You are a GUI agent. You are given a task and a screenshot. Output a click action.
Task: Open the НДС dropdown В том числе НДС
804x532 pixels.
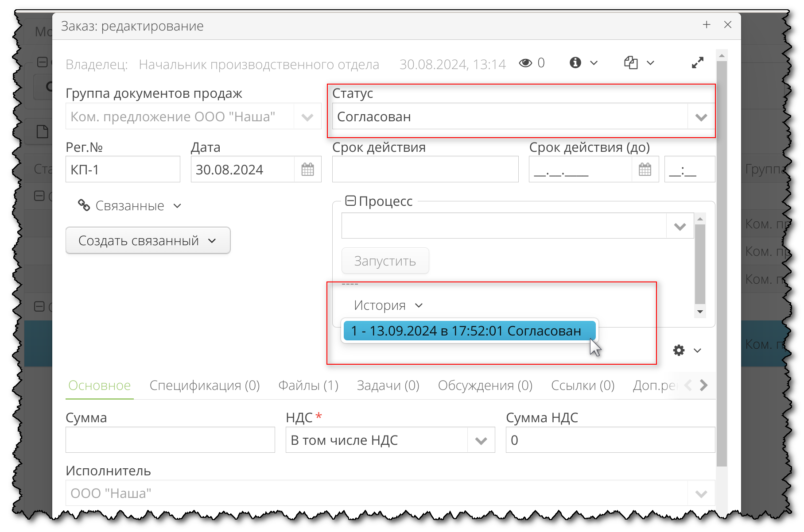[481, 440]
